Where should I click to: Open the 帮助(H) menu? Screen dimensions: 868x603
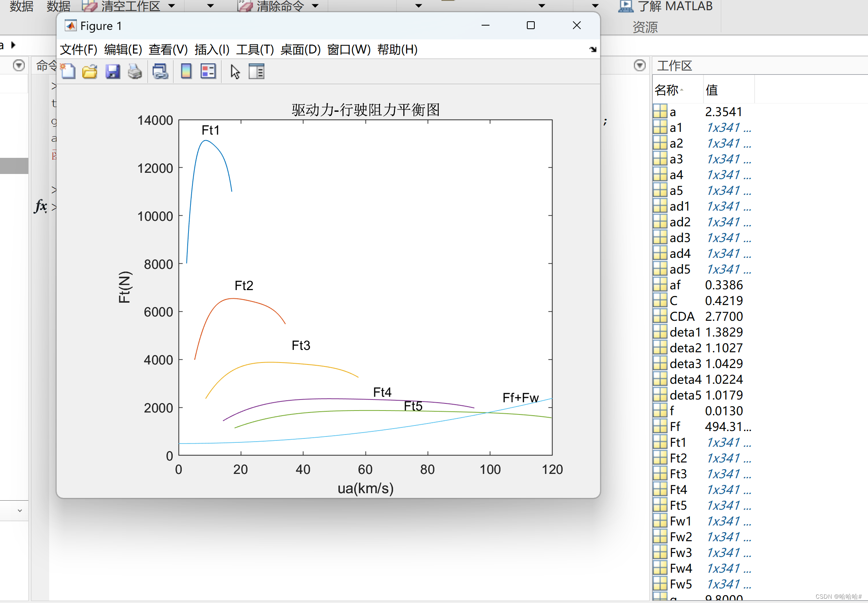[x=397, y=50]
